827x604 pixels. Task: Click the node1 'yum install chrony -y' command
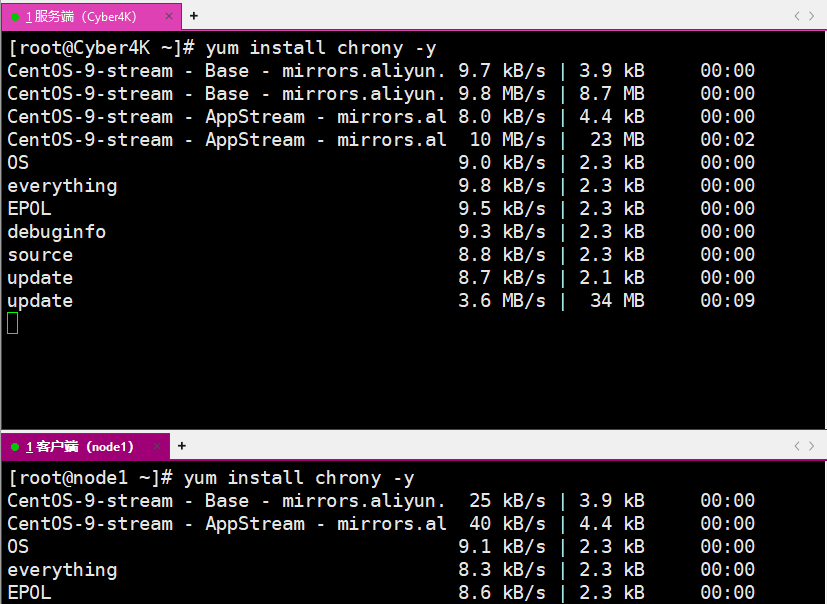click(299, 478)
